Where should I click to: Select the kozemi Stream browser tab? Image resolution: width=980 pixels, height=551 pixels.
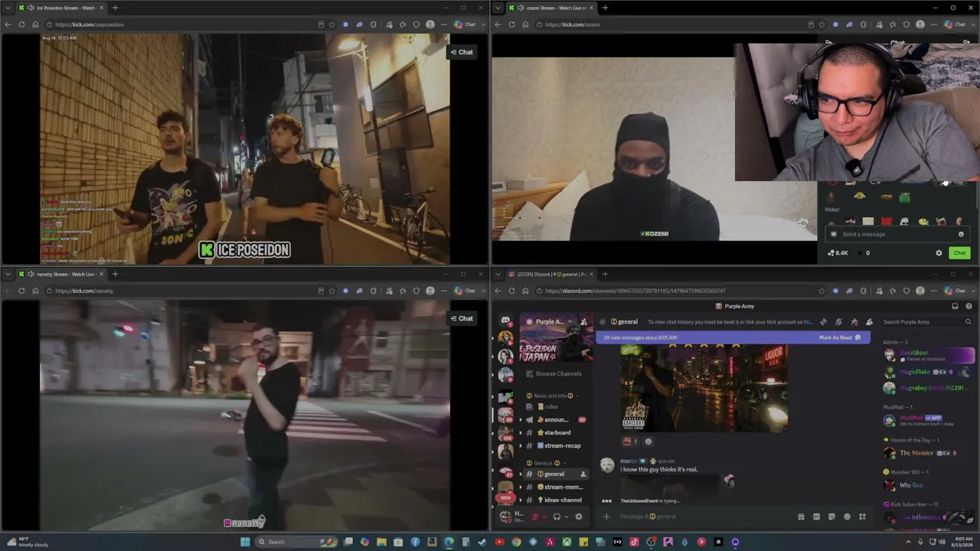551,8
